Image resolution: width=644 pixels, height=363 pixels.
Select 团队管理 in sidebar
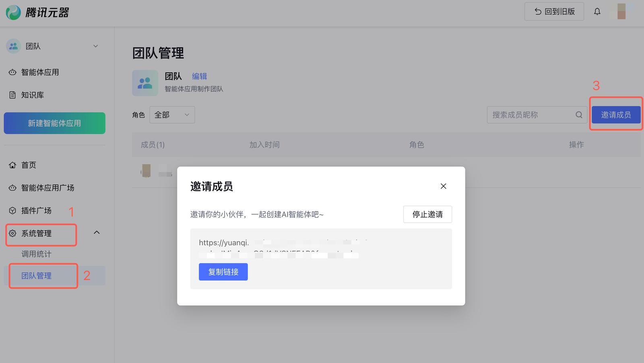pos(37,276)
